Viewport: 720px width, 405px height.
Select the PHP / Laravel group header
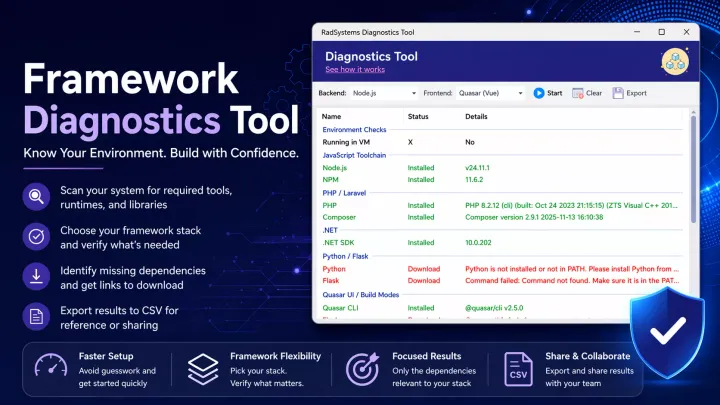point(344,193)
